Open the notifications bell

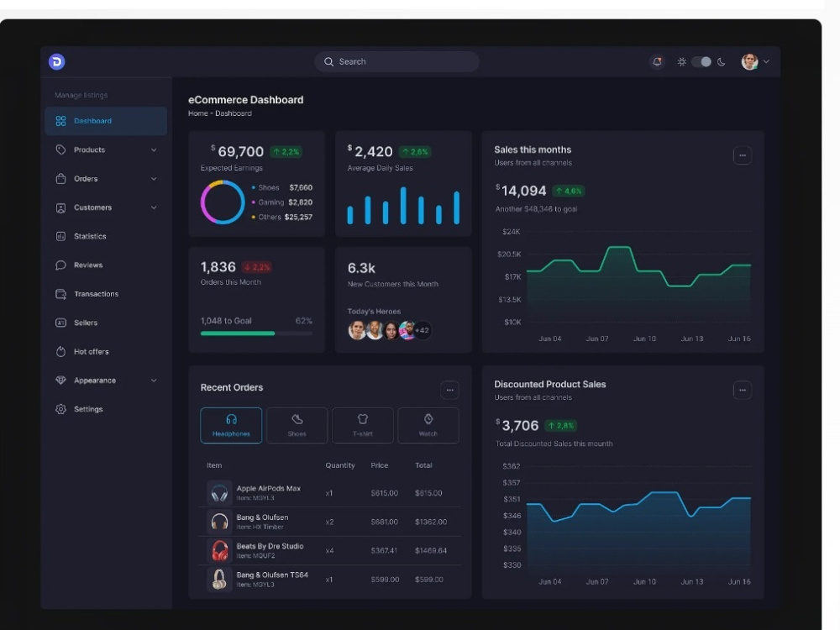pos(657,61)
